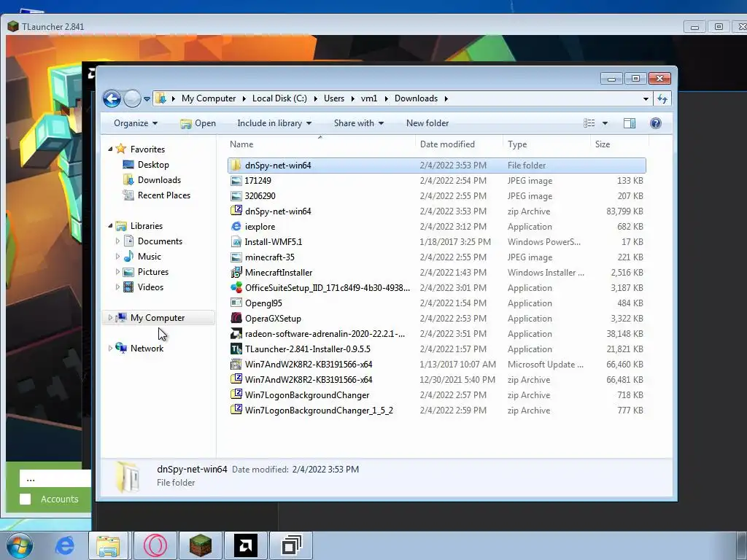Click the Forward navigation arrow in Explorer

[x=132, y=99]
